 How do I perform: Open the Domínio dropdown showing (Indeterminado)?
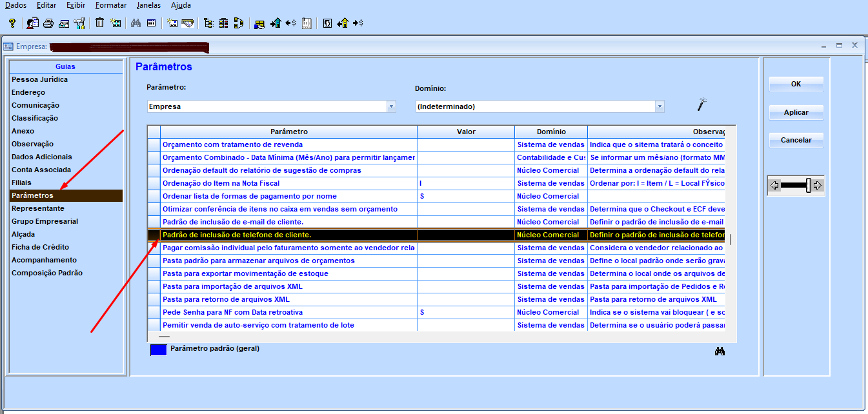pyautogui.click(x=659, y=106)
